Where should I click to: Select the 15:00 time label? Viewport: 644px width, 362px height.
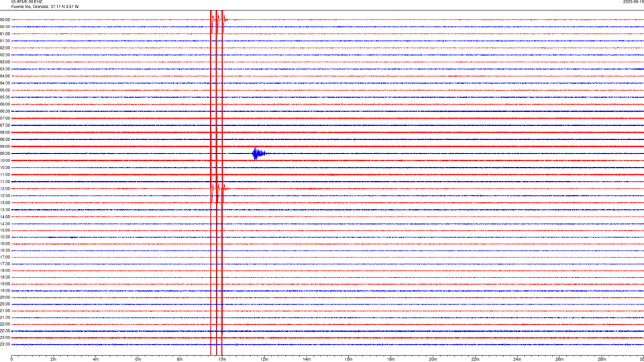pyautogui.click(x=5, y=230)
